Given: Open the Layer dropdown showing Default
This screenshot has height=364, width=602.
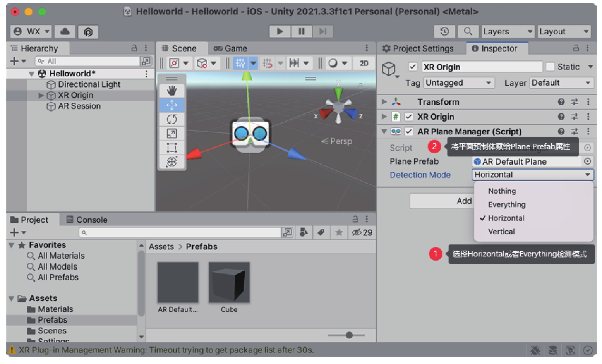Looking at the screenshot, I should tap(561, 83).
